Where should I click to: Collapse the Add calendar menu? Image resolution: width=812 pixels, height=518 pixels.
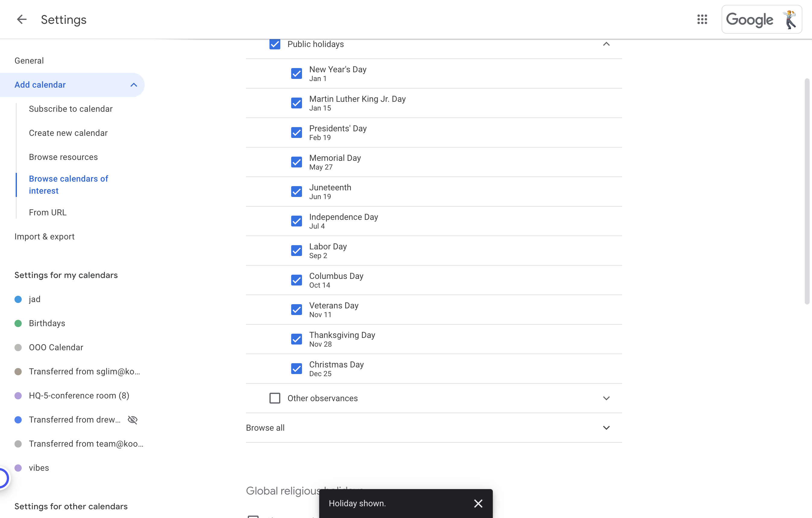click(x=134, y=85)
